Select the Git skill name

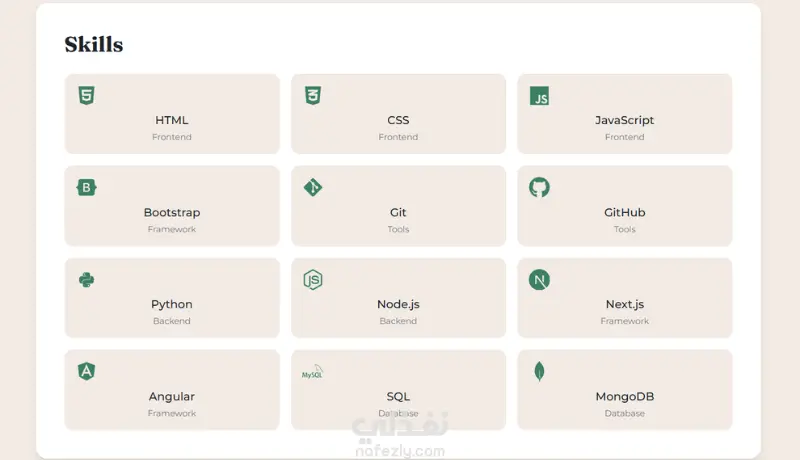(x=398, y=212)
